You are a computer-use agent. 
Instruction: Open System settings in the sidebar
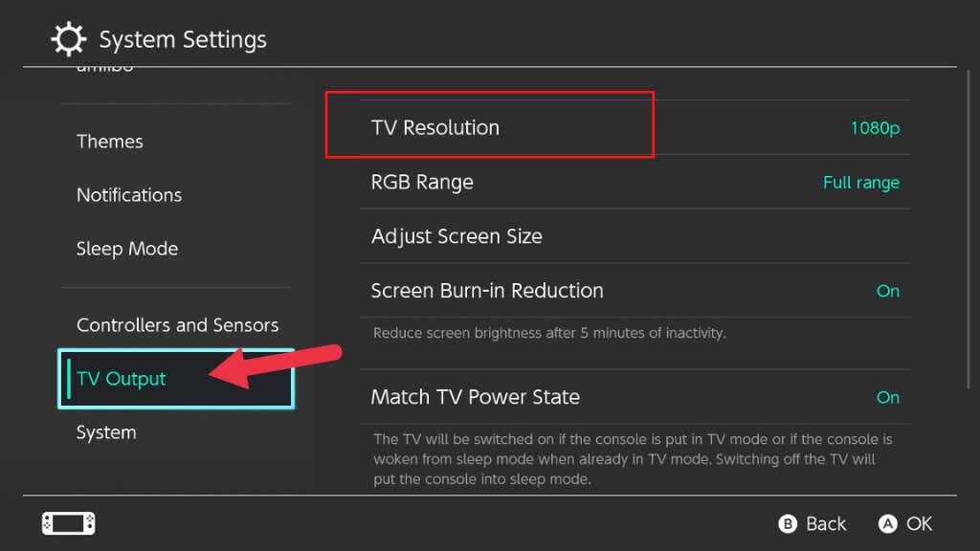tap(106, 431)
